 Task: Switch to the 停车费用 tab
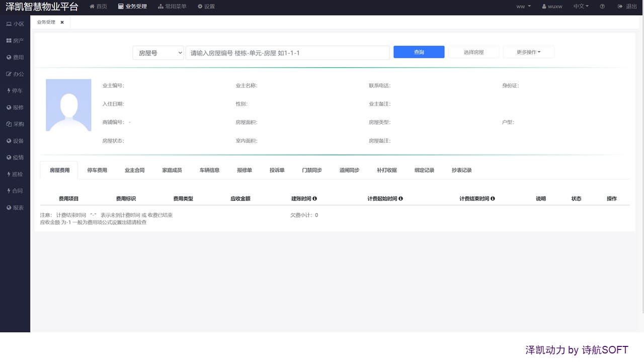(x=97, y=170)
